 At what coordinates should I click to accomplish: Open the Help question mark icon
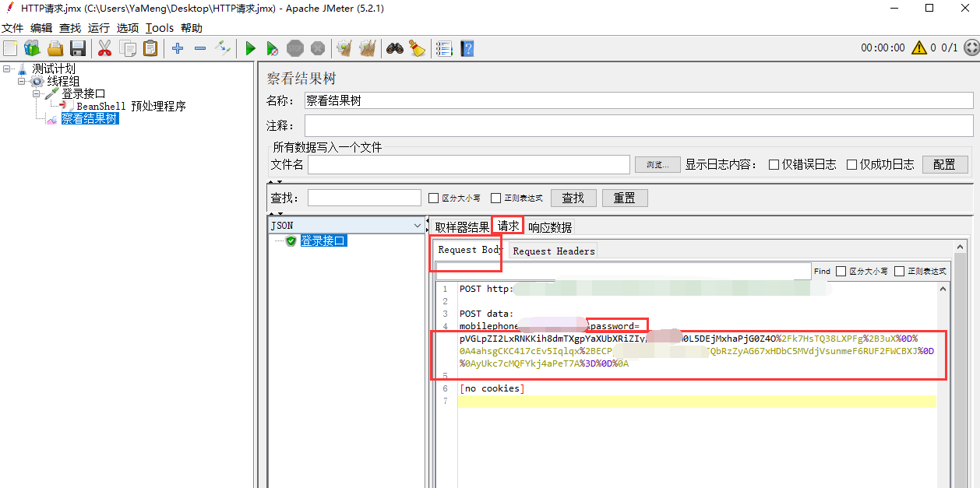coord(467,48)
